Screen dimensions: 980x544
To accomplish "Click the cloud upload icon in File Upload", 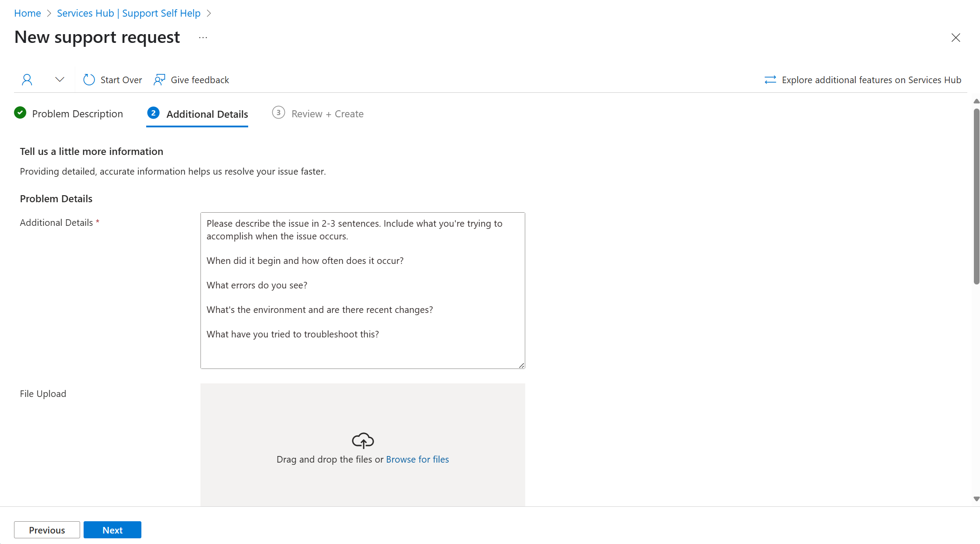I will point(363,439).
